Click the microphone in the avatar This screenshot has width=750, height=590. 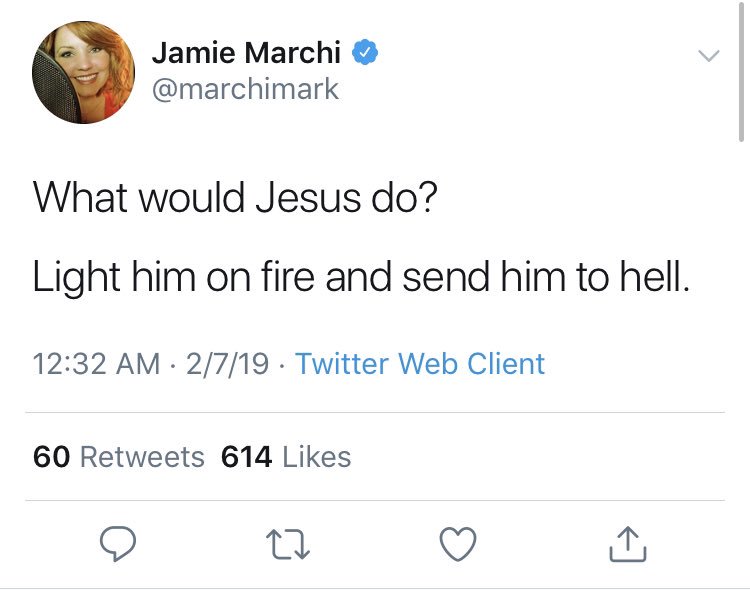pos(52,85)
